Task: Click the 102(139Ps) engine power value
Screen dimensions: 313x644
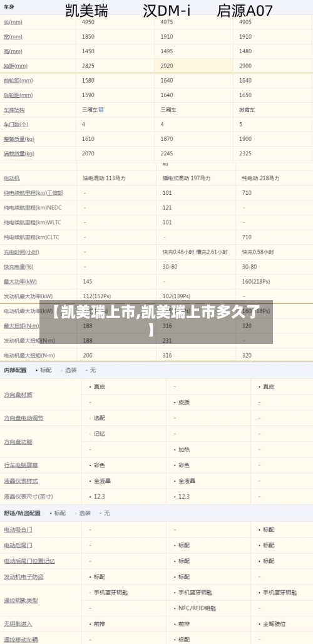Action: click(177, 296)
